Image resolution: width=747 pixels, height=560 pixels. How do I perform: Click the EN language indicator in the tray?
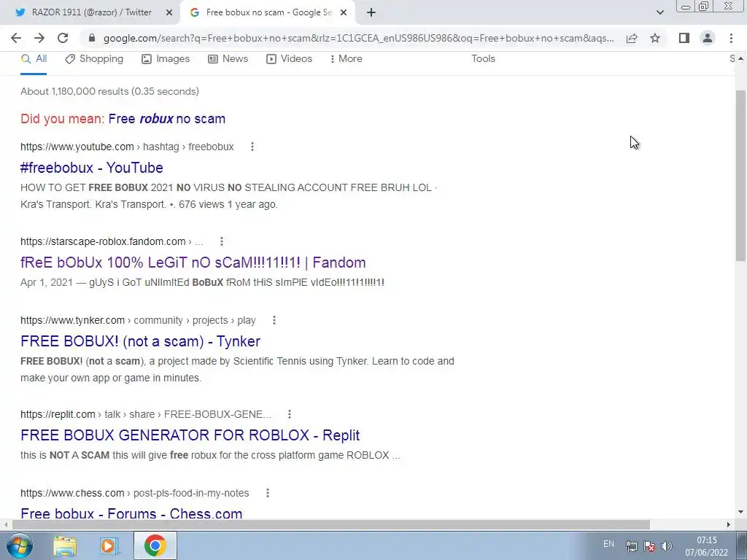point(608,544)
